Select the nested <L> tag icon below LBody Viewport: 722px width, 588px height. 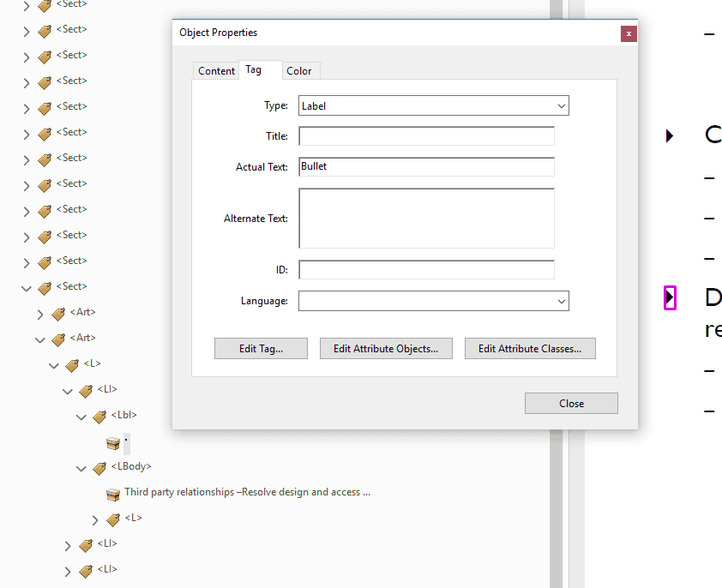[114, 519]
